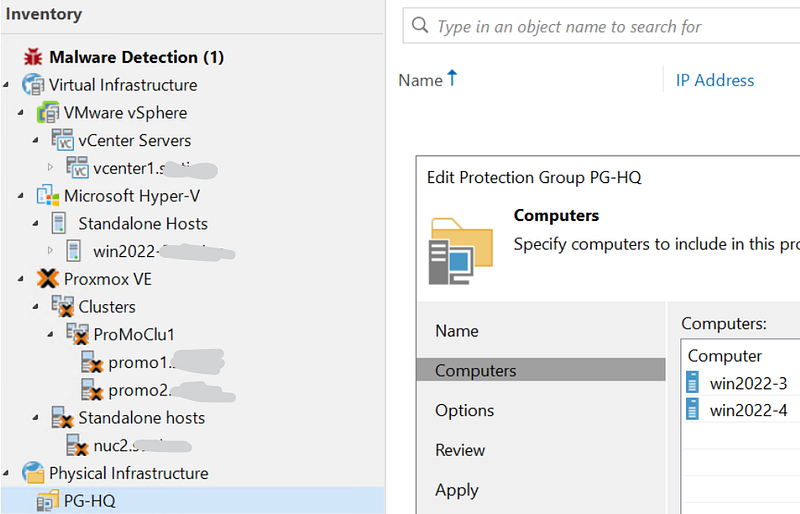Expand the win2022 Hyper-V host node
Image resolution: width=800 pixels, height=514 pixels.
pos(51,251)
